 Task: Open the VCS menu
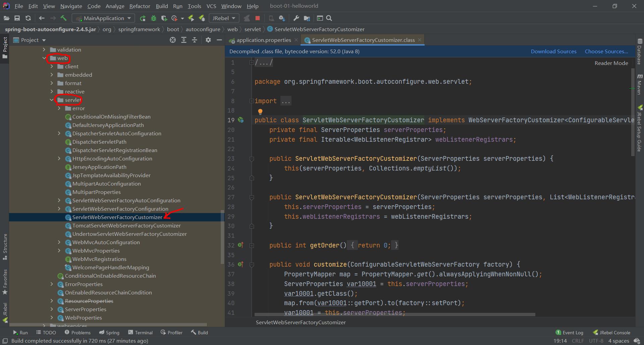[x=211, y=6]
